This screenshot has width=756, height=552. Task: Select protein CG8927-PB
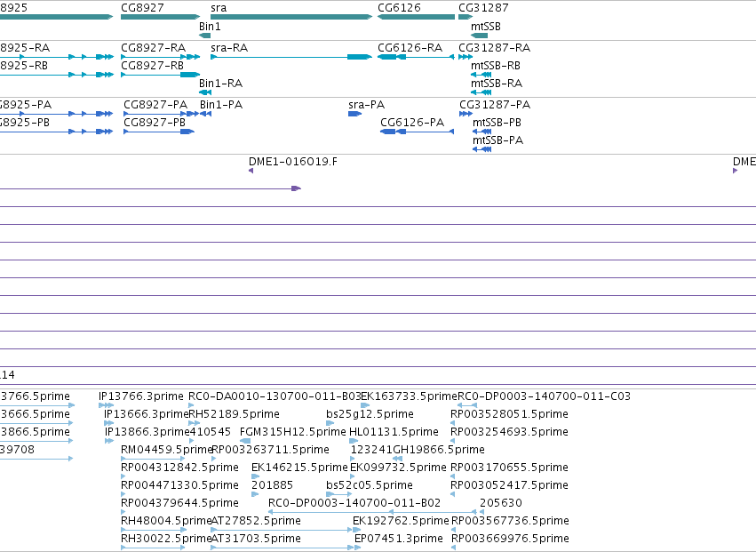click(155, 123)
